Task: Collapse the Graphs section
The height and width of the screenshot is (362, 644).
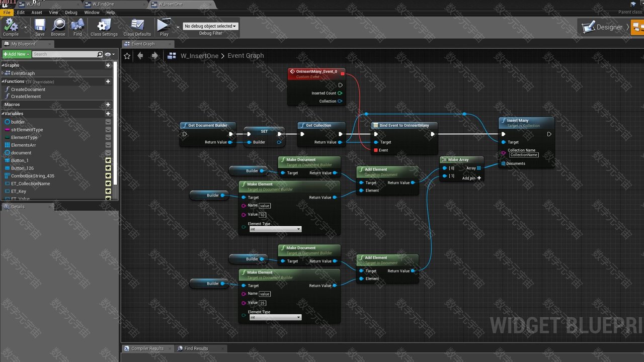Action: 3,65
